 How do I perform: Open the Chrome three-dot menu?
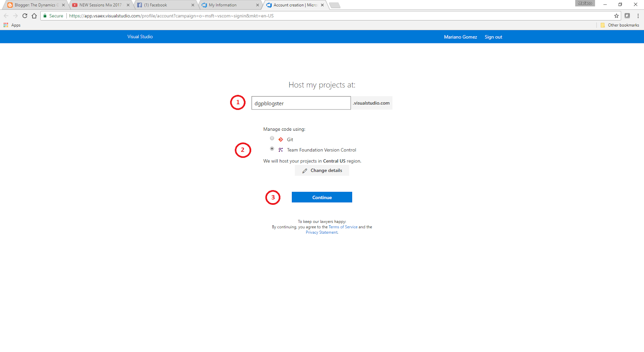638,16
